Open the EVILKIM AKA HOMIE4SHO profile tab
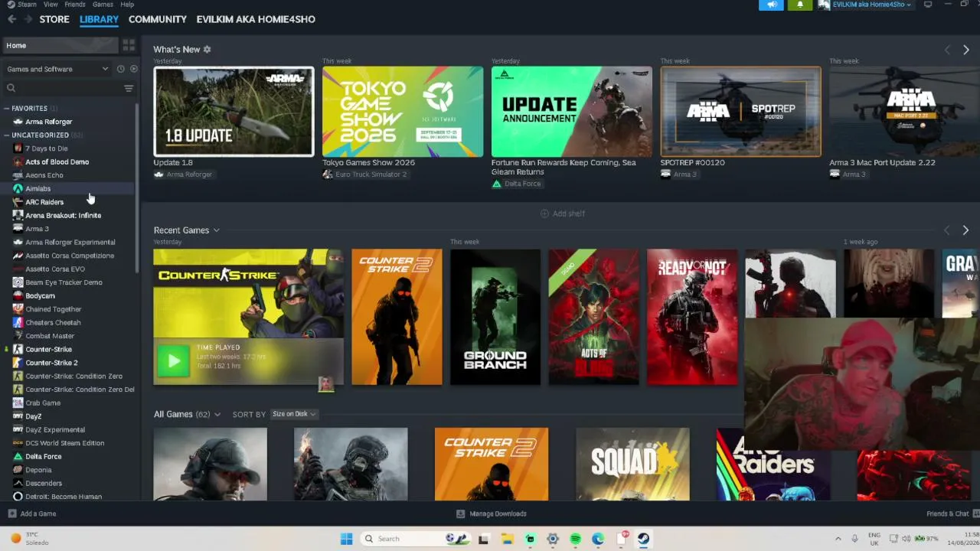The image size is (980, 551). 256,19
